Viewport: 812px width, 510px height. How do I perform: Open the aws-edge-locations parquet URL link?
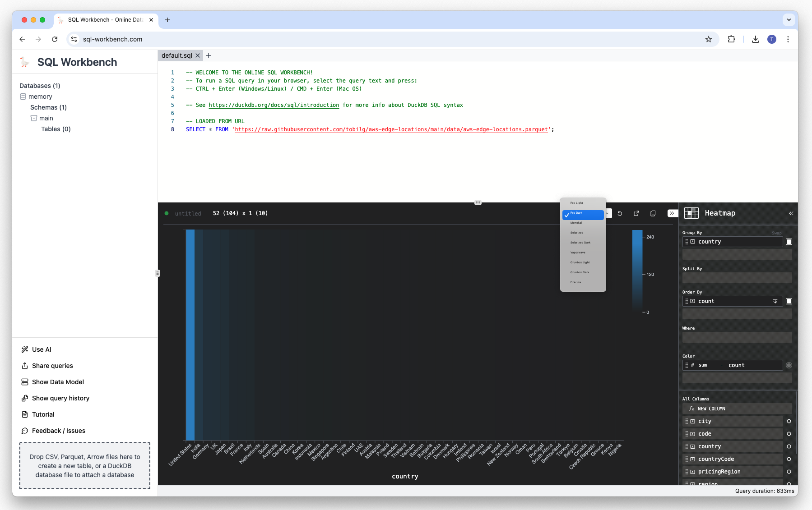391,129
